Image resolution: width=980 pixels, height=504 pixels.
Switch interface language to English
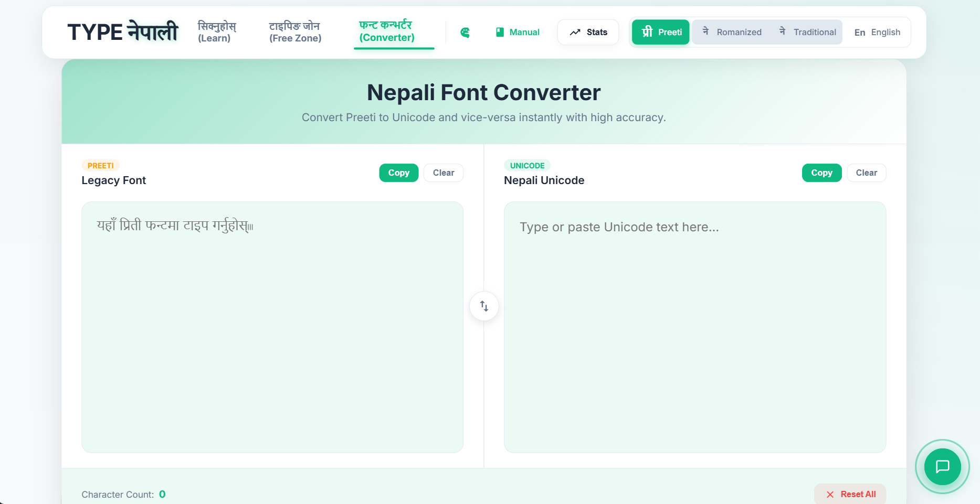877,32
